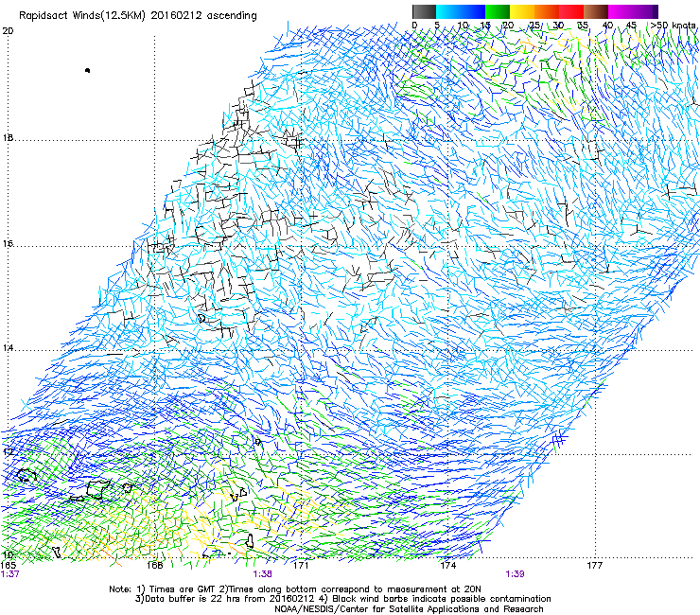Click the longitude "171" label on the bottom axis
Screen dimensions: 700x615
[301, 566]
